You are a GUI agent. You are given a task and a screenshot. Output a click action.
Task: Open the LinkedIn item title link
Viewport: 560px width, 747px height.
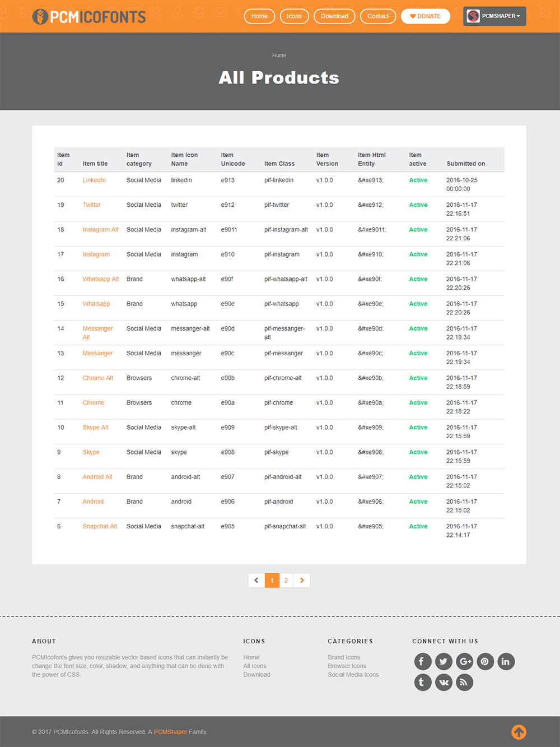point(94,180)
